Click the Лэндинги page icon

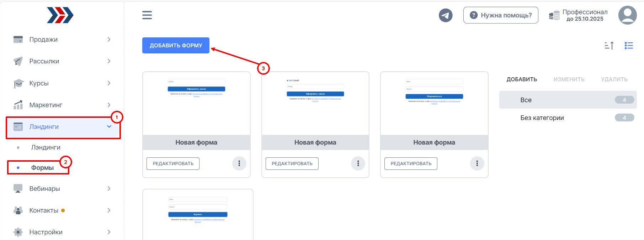click(18, 127)
